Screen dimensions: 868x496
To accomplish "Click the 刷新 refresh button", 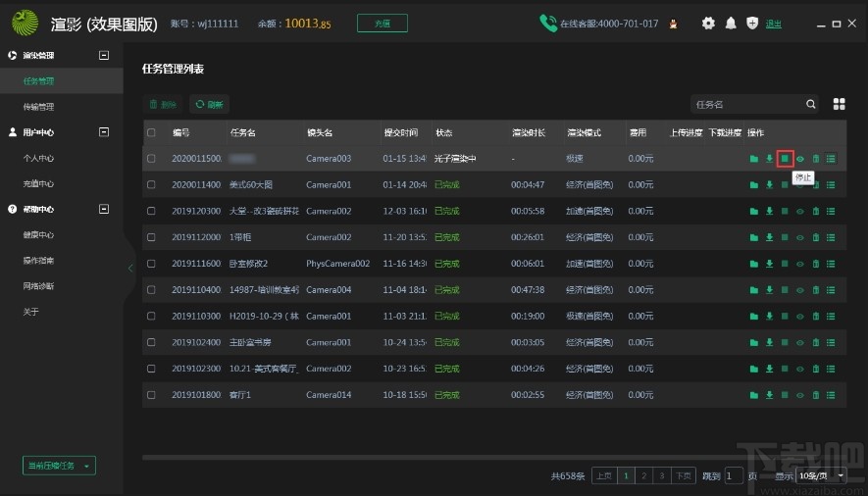I will coord(209,104).
